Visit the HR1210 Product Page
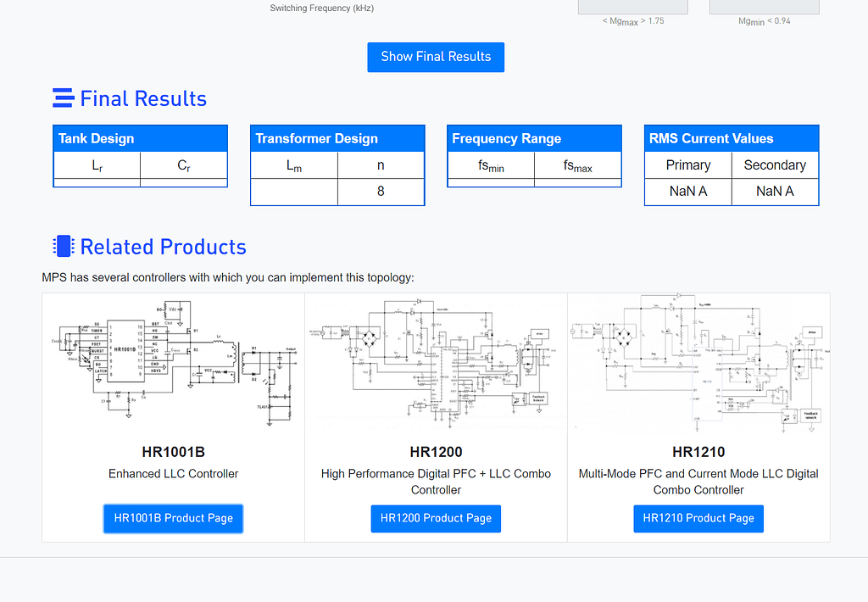Image resolution: width=868 pixels, height=602 pixels. click(698, 518)
